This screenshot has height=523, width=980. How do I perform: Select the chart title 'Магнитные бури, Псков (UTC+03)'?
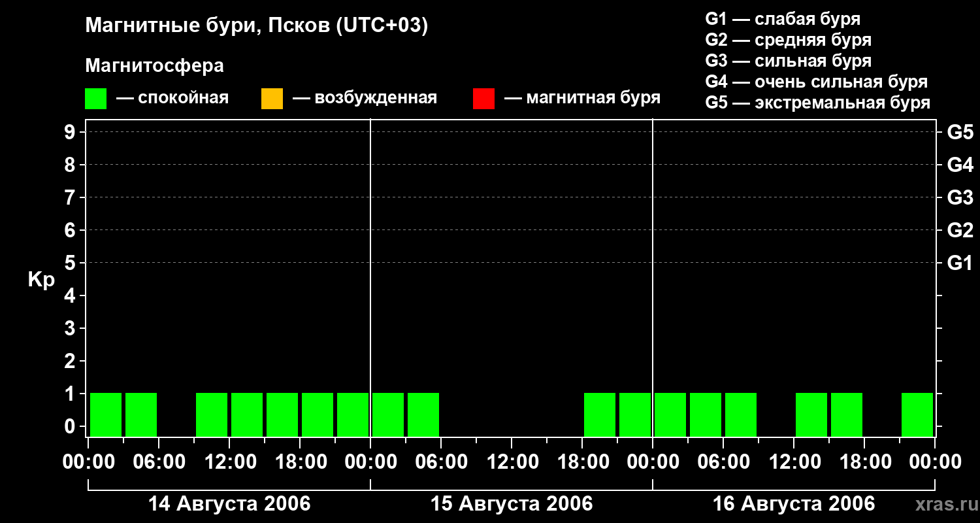257,26
